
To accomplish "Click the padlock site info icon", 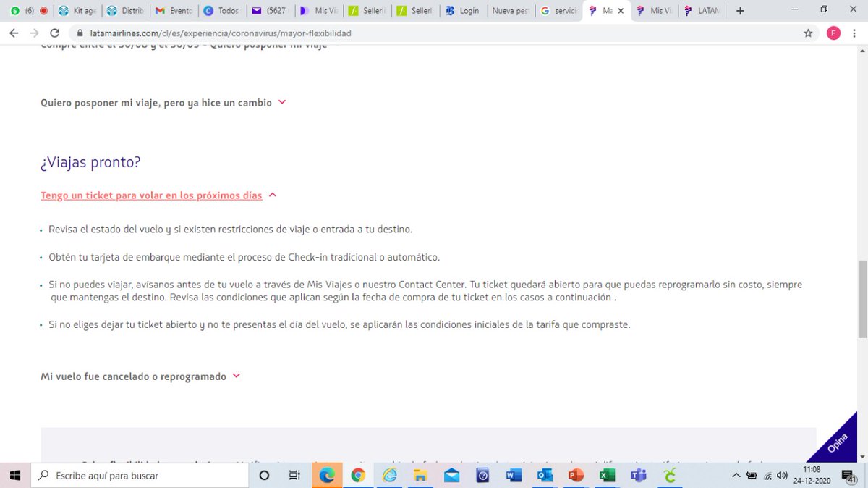I will [x=80, y=33].
